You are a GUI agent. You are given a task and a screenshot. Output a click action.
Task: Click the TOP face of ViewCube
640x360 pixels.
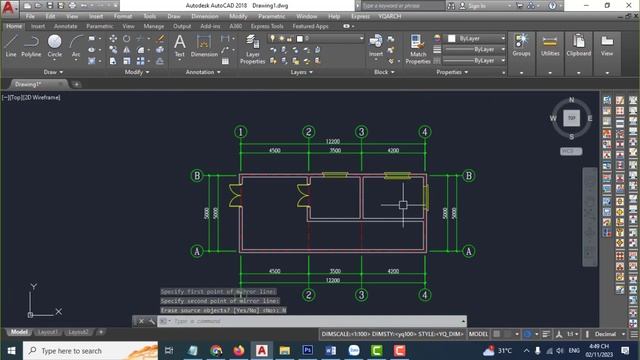coord(571,118)
